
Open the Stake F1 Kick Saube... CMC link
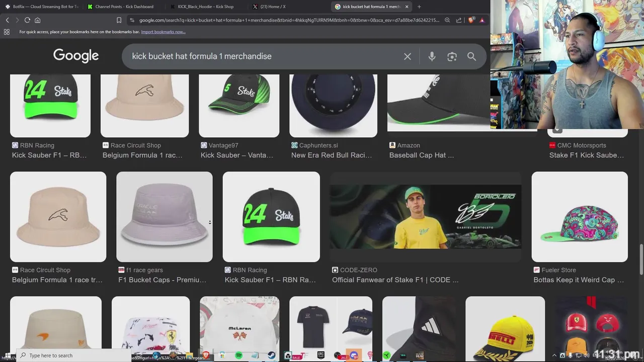(587, 155)
